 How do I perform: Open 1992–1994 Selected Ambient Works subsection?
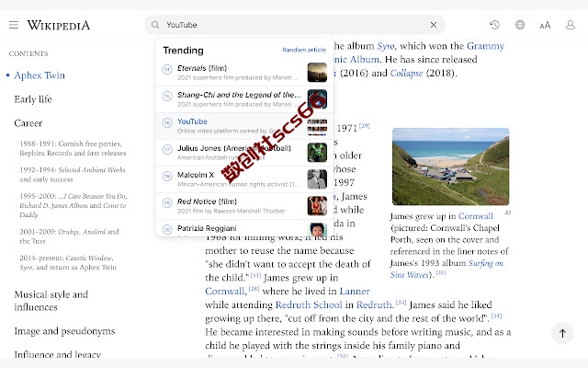pos(73,175)
